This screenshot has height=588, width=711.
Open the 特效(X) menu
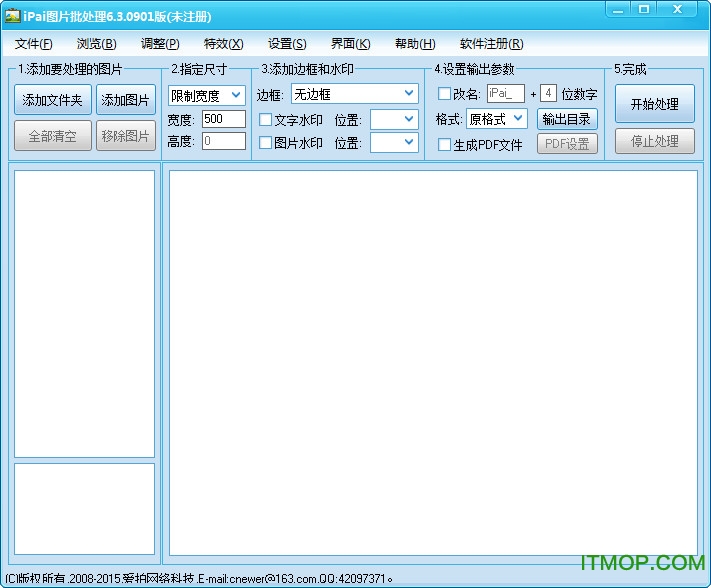click(224, 44)
